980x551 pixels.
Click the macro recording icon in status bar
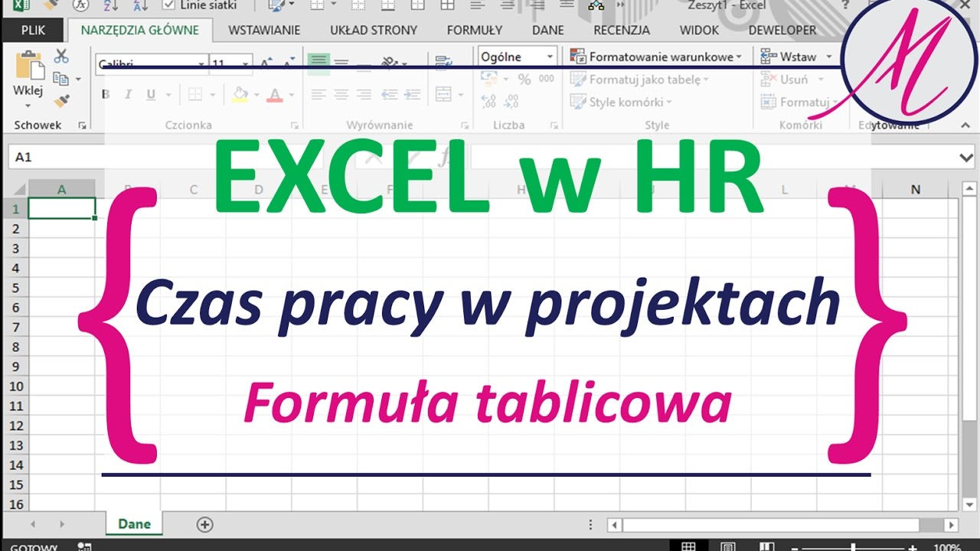coord(84,546)
